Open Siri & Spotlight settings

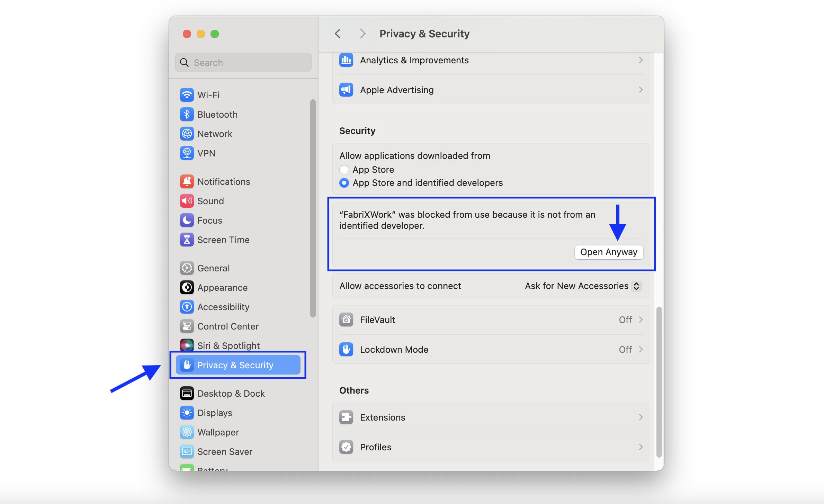click(x=228, y=345)
